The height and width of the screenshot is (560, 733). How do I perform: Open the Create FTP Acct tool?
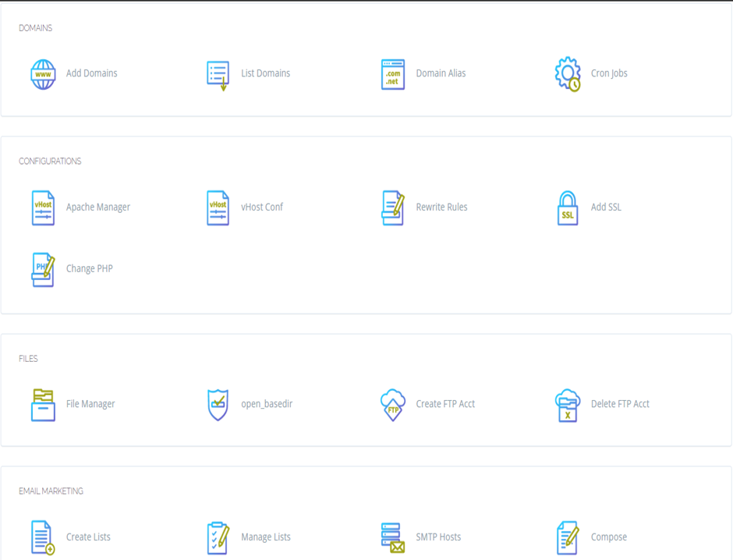(x=391, y=403)
